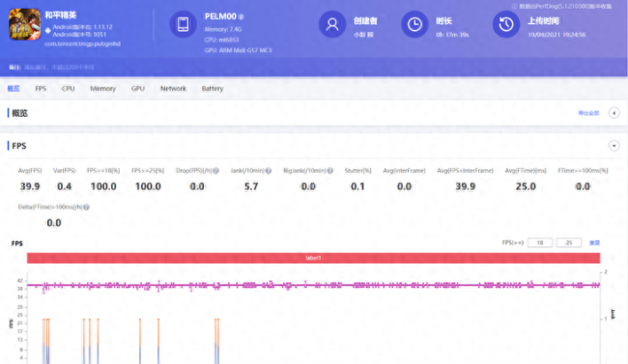Click the reset link beside FPS threshold fields
628x364 pixels.
pos(594,242)
